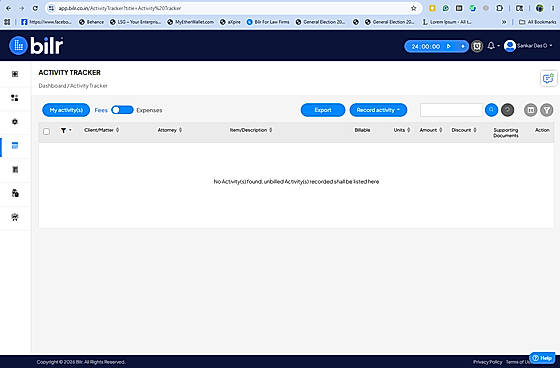Start the timer with the play icon
560x368 pixels.
click(449, 46)
